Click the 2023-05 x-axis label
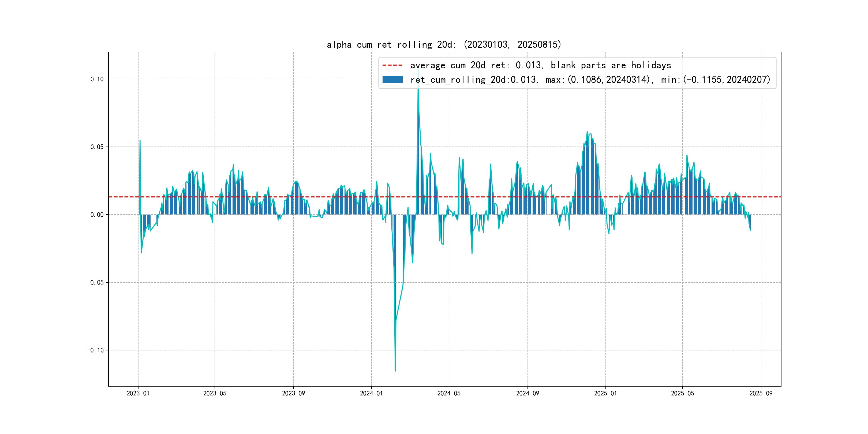Screen dimensions: 868x434 point(215,393)
